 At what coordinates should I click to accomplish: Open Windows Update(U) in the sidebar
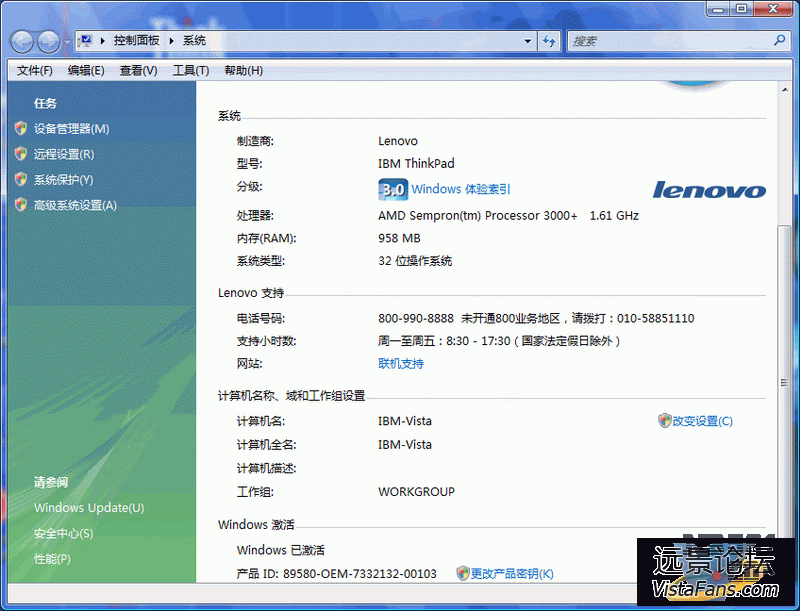click(88, 508)
